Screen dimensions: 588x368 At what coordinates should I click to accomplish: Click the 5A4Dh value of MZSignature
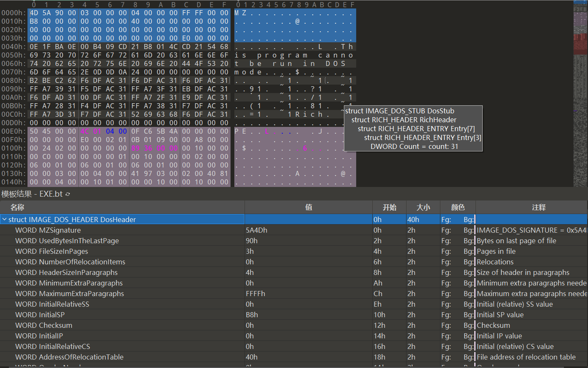click(256, 230)
